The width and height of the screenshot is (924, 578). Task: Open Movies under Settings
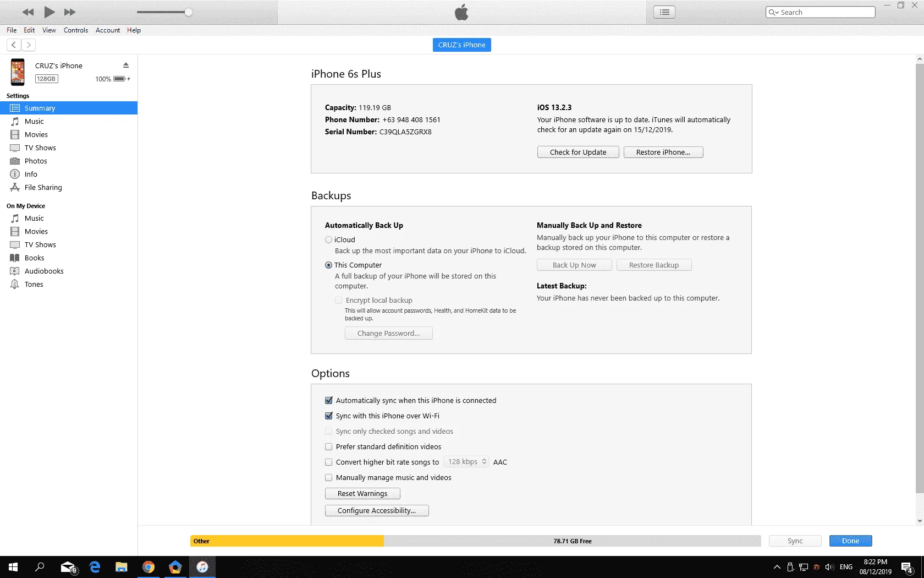tap(69, 134)
